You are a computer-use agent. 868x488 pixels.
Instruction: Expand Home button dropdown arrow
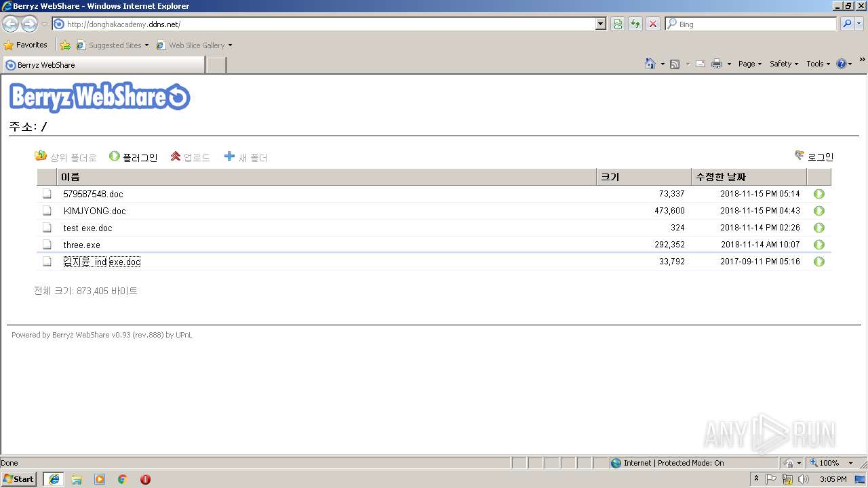(x=663, y=64)
